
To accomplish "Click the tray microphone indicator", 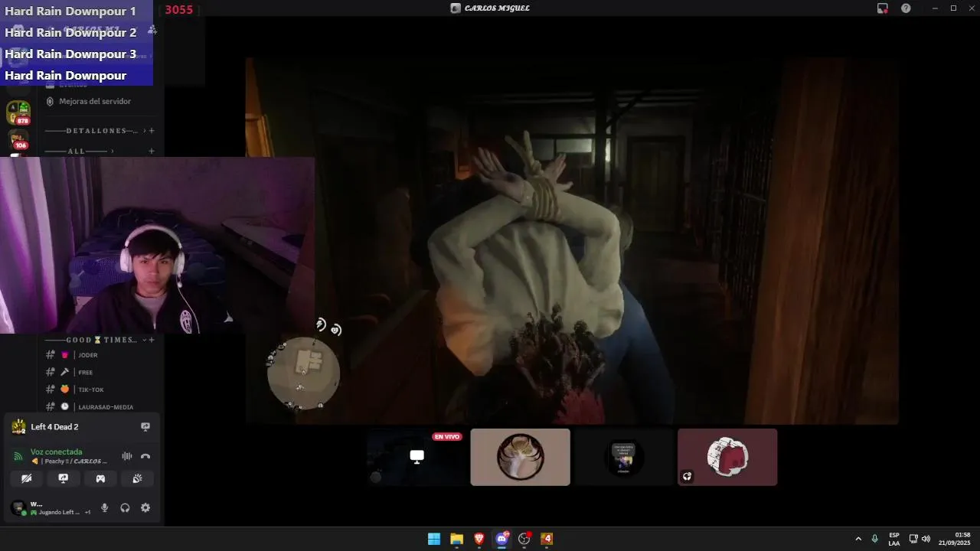I will pyautogui.click(x=875, y=539).
